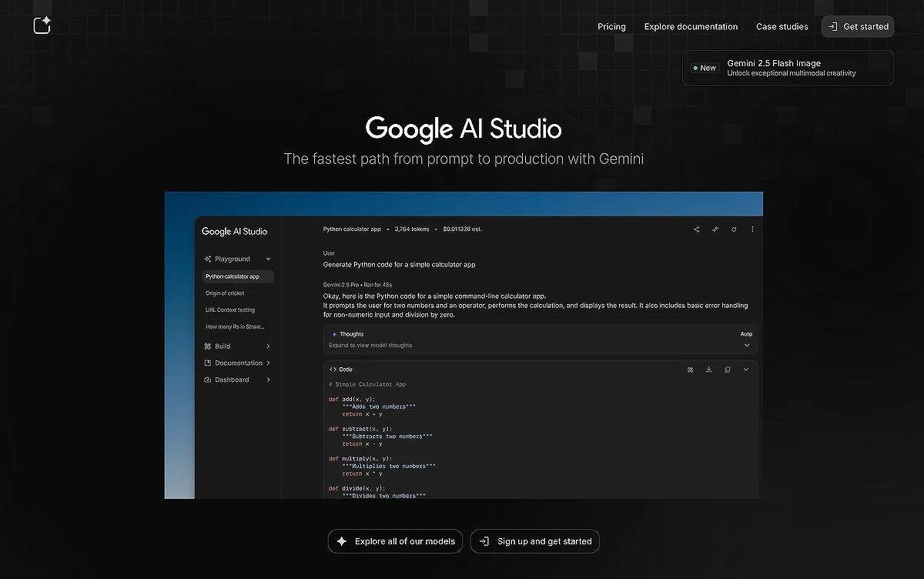
Task: Click the first icon in Code block toolbar
Action: click(x=690, y=370)
